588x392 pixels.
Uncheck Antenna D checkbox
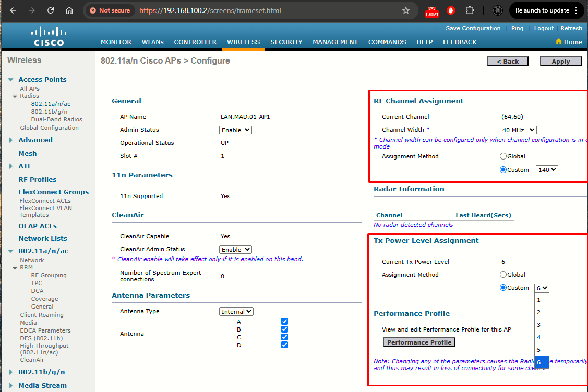click(285, 345)
